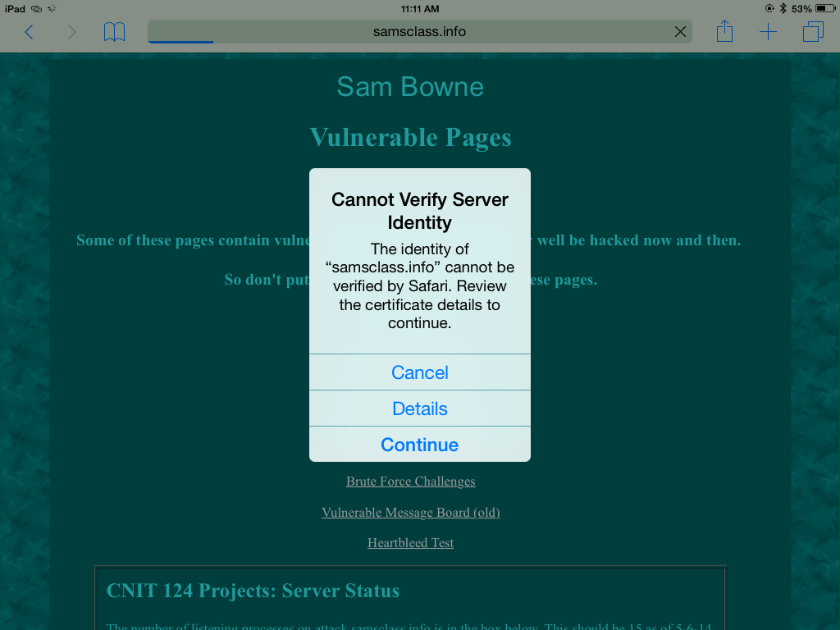The width and height of the screenshot is (840, 630).
Task: Tap the Safari forward arrow
Action: tap(72, 32)
